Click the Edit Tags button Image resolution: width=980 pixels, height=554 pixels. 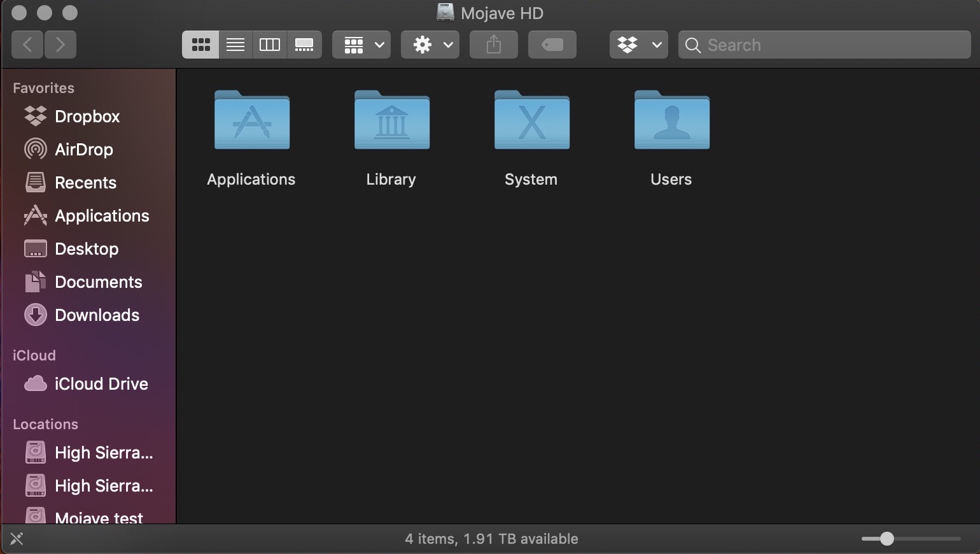552,45
